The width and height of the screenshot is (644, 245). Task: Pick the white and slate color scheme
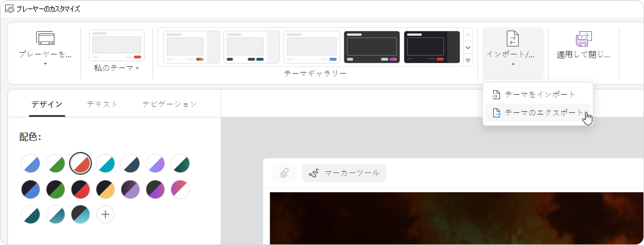tap(130, 163)
